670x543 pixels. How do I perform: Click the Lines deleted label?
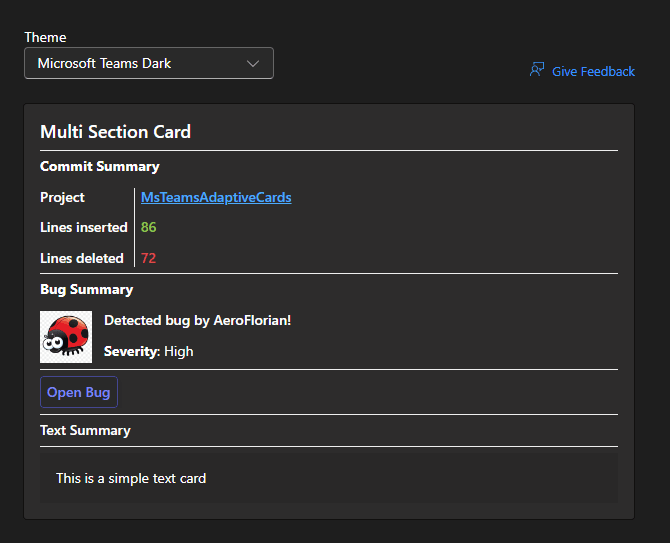tap(82, 258)
